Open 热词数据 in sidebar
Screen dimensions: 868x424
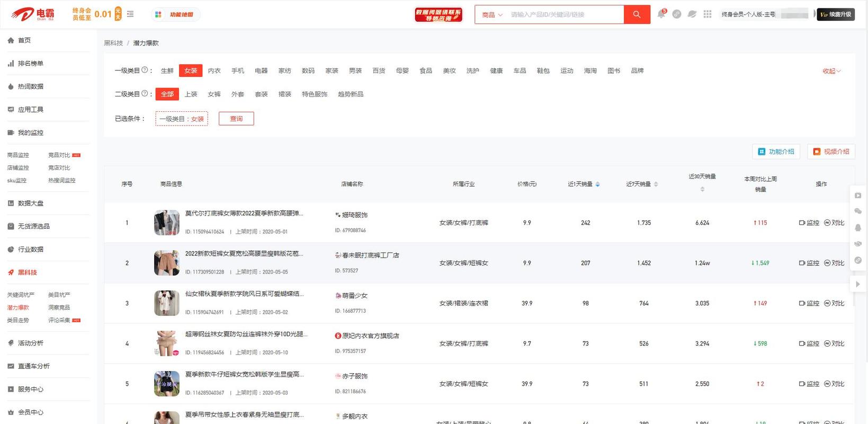[30, 86]
